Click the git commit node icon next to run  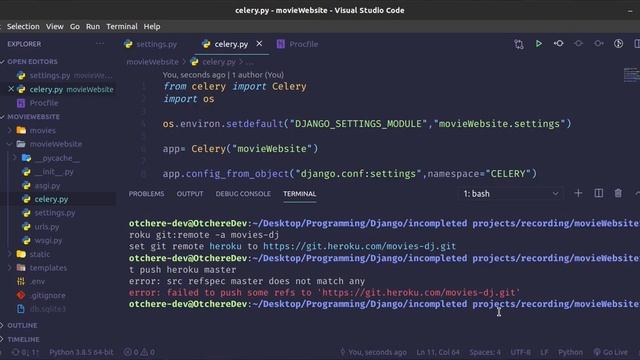tap(559, 44)
